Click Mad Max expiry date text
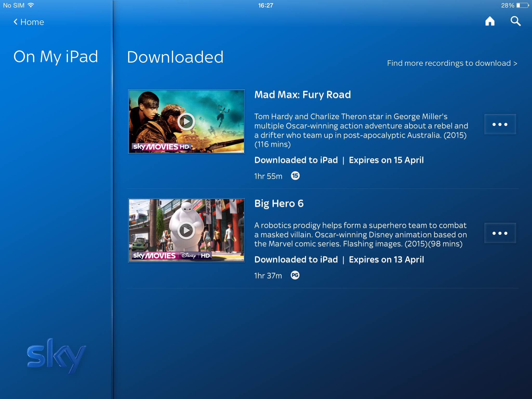This screenshot has height=399, width=532. tap(386, 160)
